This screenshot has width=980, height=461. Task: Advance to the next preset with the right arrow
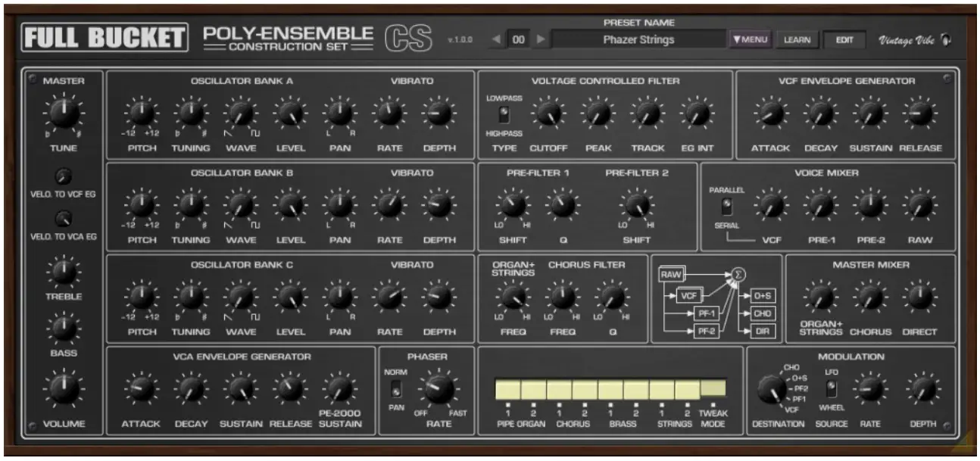pyautogui.click(x=539, y=40)
